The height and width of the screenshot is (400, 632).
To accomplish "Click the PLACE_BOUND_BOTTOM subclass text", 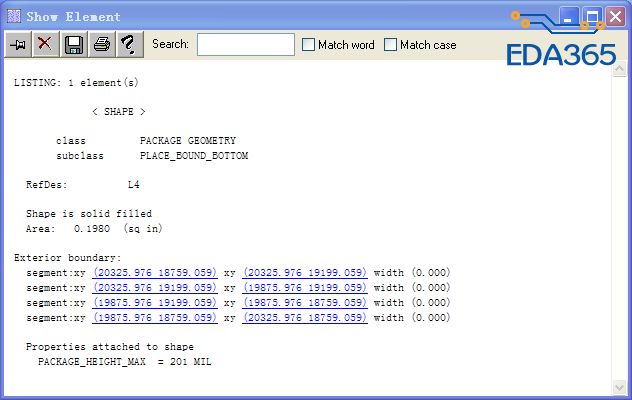I will pyautogui.click(x=194, y=156).
